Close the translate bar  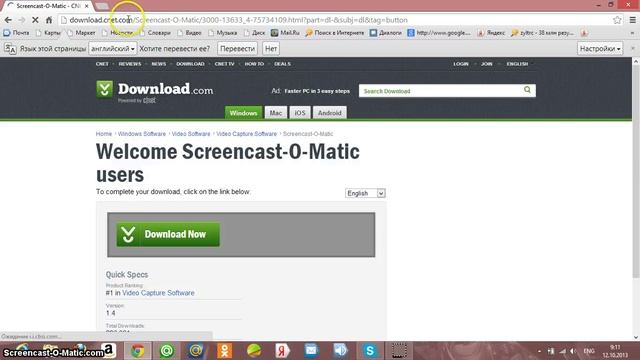click(x=633, y=48)
